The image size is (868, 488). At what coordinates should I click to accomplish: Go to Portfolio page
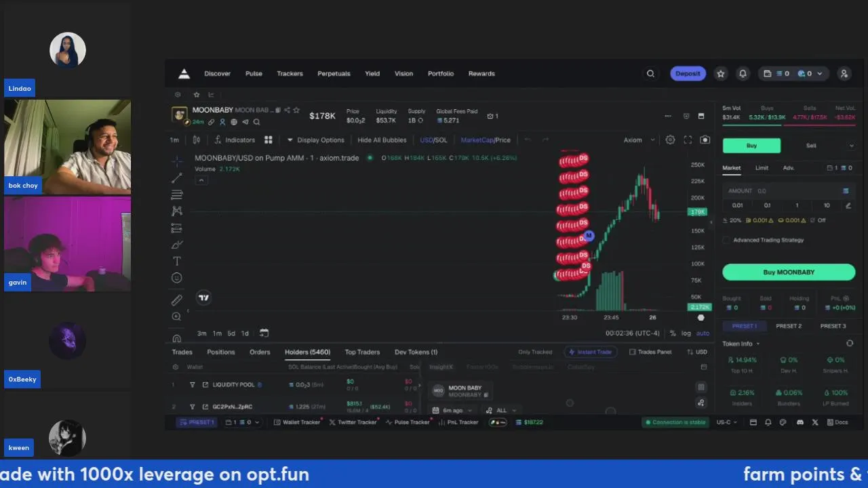click(441, 74)
